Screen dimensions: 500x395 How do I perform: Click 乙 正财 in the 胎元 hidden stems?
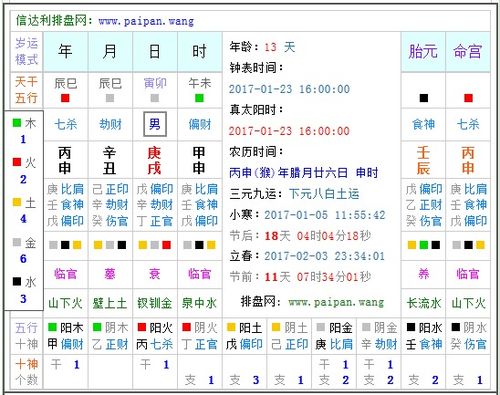coord(424,205)
